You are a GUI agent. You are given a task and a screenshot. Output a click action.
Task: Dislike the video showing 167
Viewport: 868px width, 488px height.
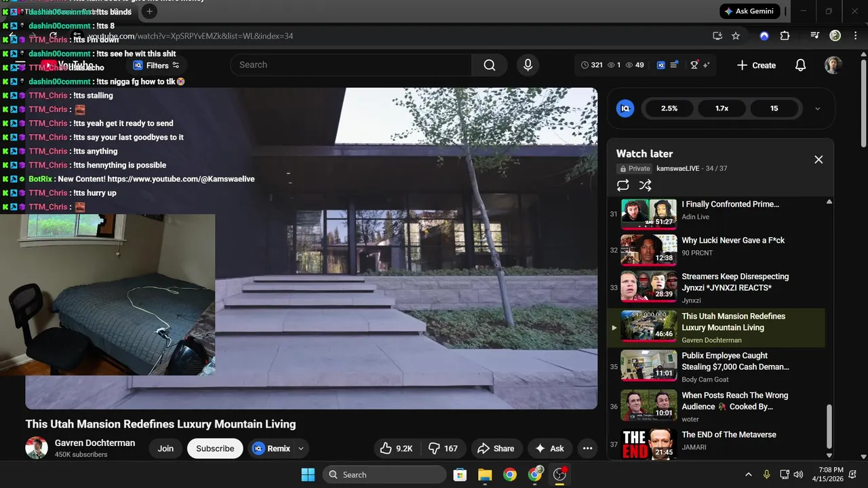(x=443, y=448)
